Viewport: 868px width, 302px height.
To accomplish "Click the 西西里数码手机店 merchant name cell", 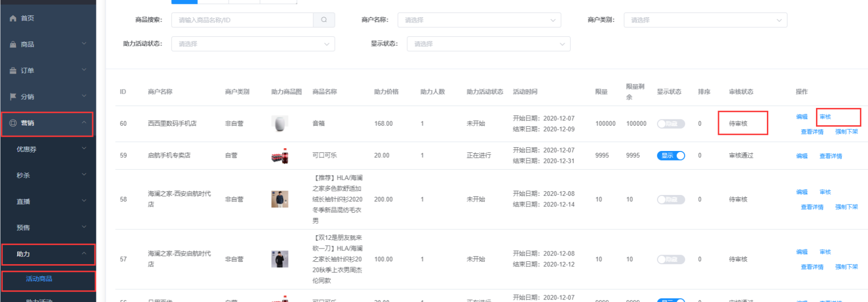I will pos(172,124).
